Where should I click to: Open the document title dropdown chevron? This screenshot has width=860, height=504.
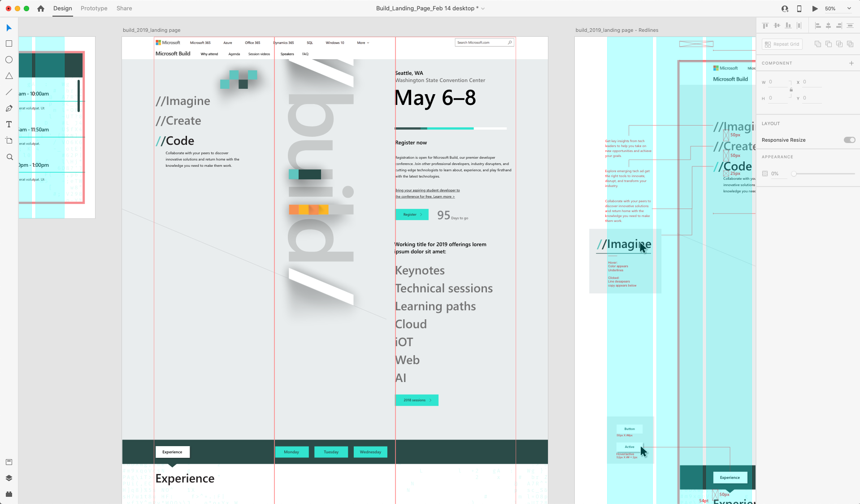483,9
